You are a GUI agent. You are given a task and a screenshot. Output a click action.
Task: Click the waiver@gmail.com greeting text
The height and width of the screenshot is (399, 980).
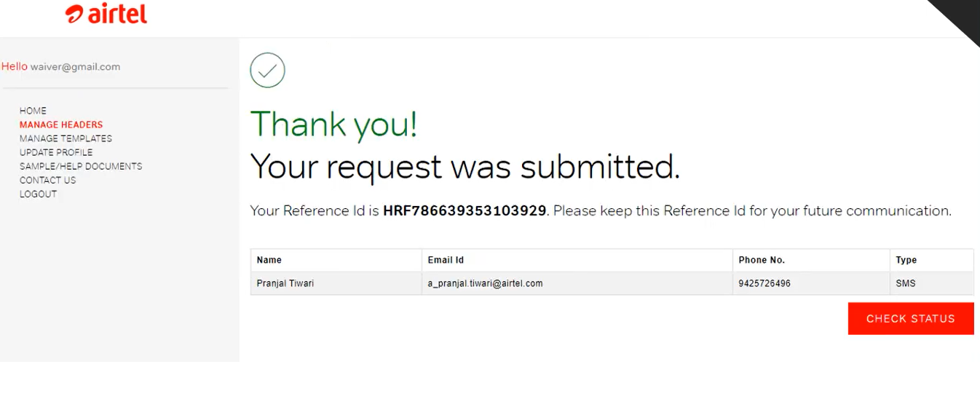click(75, 67)
